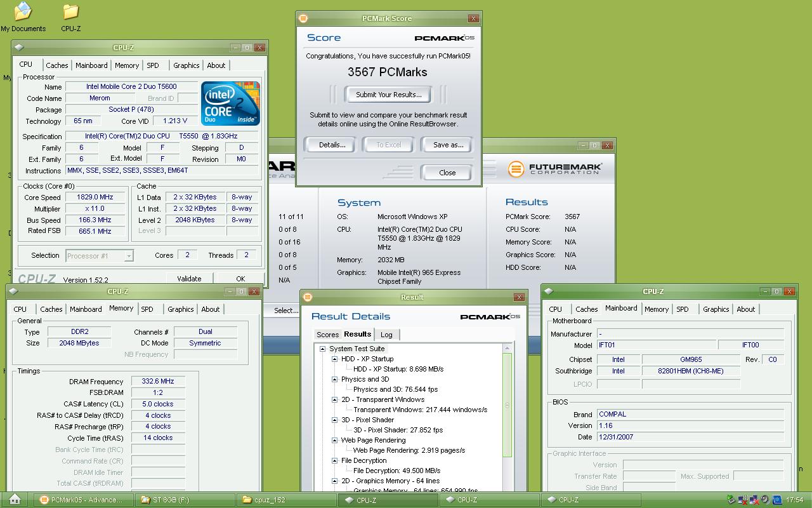Click the Save as... button
The image size is (812, 508).
click(448, 145)
